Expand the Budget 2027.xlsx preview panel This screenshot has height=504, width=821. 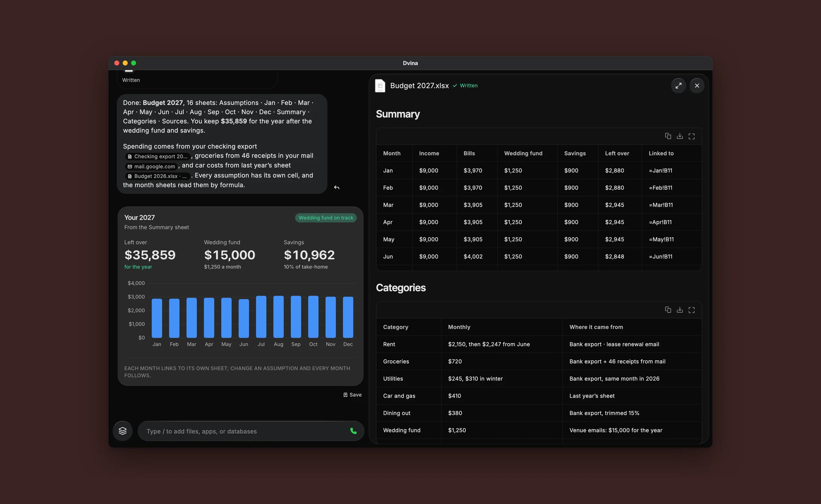tap(678, 86)
